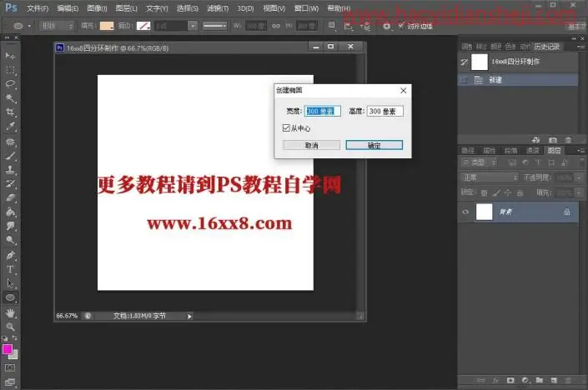Select the Rectangular Marquee tool
Screen dimensions: 588x390
(10, 70)
